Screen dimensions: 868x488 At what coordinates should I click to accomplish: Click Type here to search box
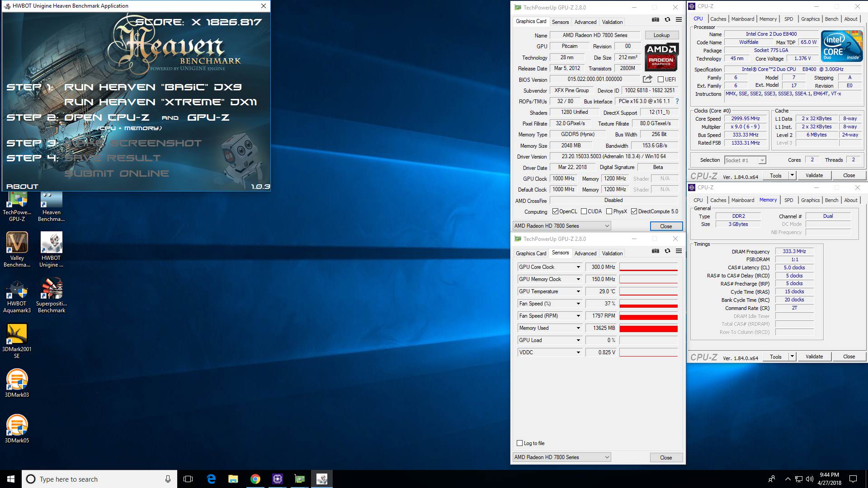(x=99, y=479)
